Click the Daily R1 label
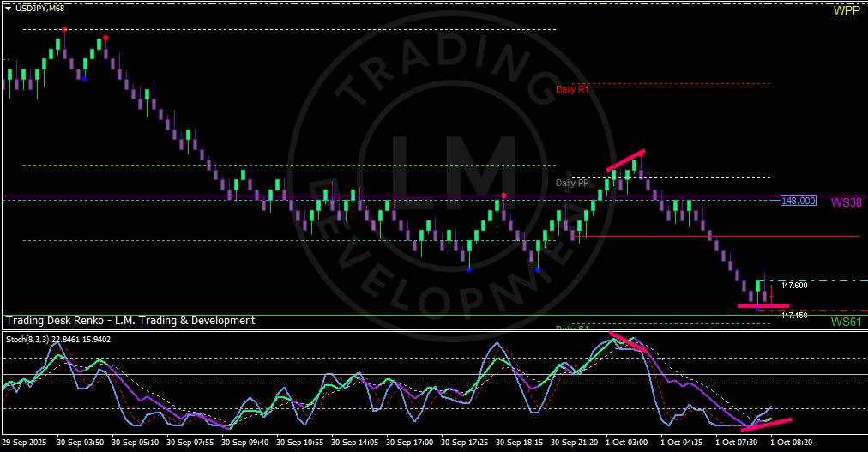Image resolution: width=868 pixels, height=452 pixels. click(x=572, y=89)
